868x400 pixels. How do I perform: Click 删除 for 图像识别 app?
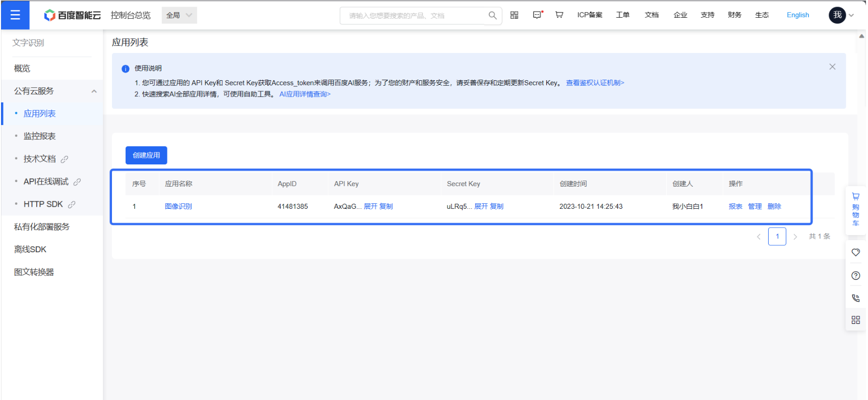click(774, 206)
